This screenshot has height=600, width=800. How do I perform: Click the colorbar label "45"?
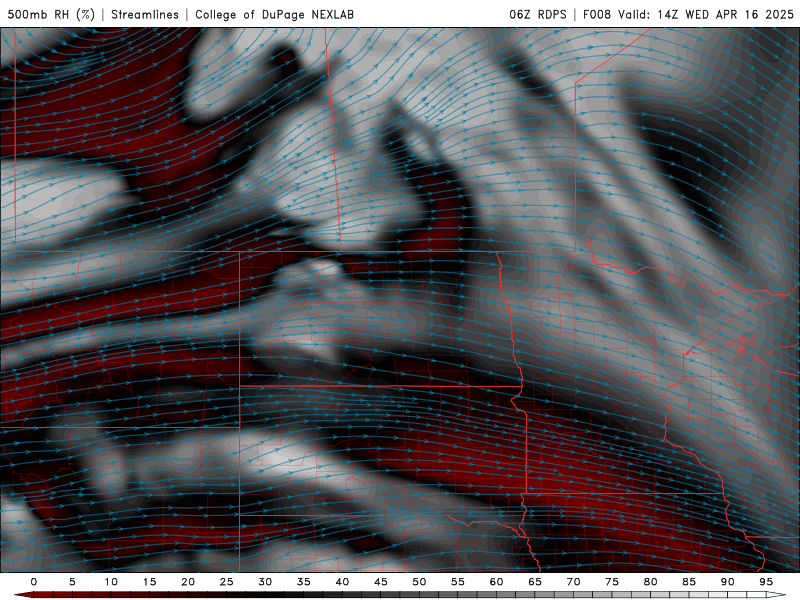[x=381, y=582]
